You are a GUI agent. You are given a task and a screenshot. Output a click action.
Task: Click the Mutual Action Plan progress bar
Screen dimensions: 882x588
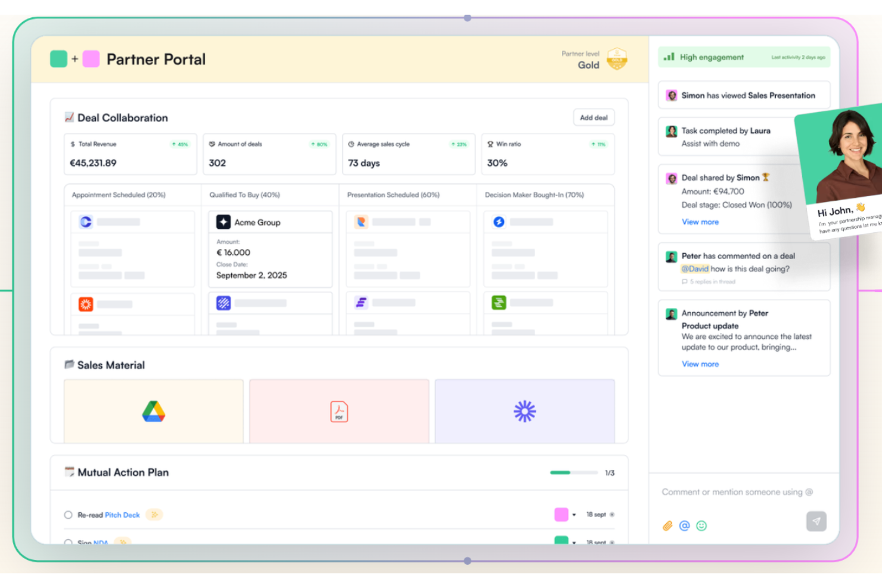(574, 472)
